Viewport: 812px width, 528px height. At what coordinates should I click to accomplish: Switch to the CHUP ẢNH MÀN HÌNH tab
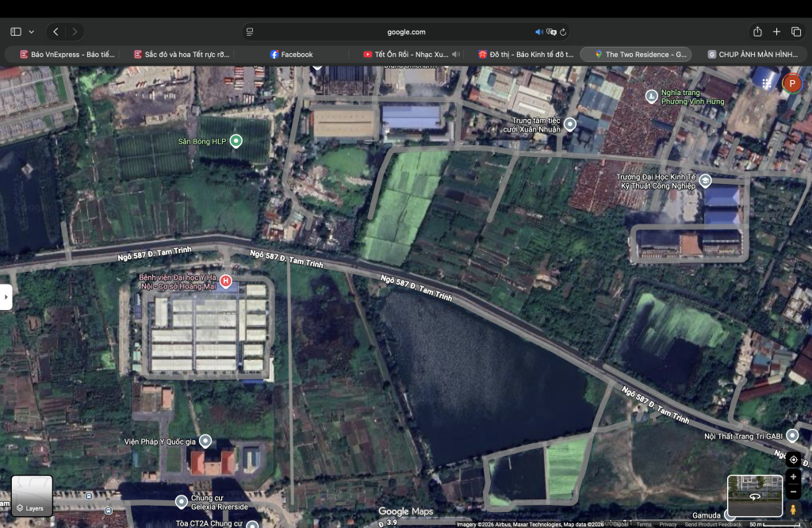point(753,55)
